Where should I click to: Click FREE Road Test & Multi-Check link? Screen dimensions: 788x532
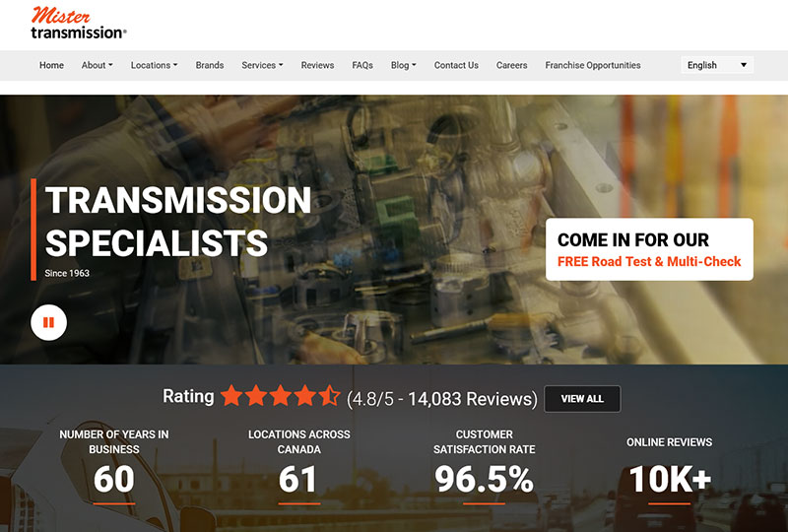648,262
